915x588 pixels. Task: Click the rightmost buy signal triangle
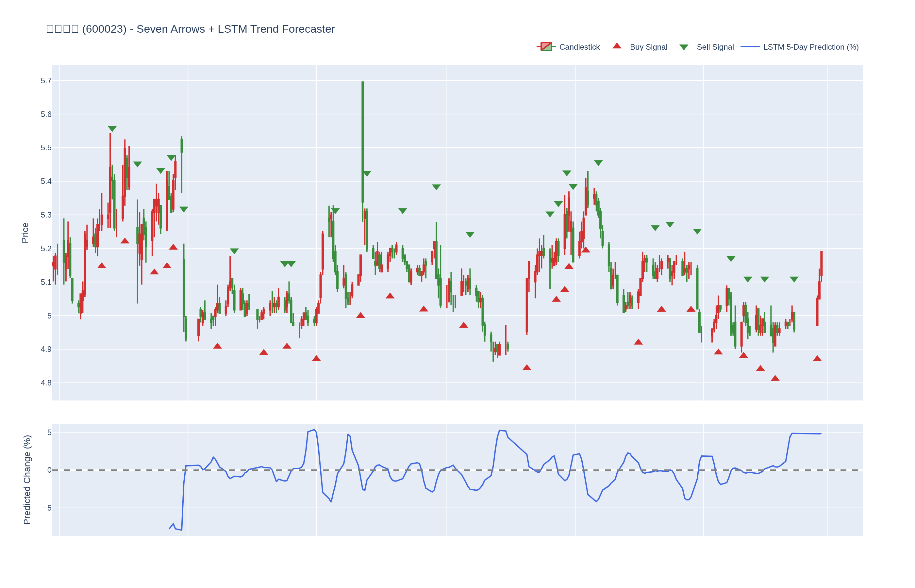tap(817, 359)
